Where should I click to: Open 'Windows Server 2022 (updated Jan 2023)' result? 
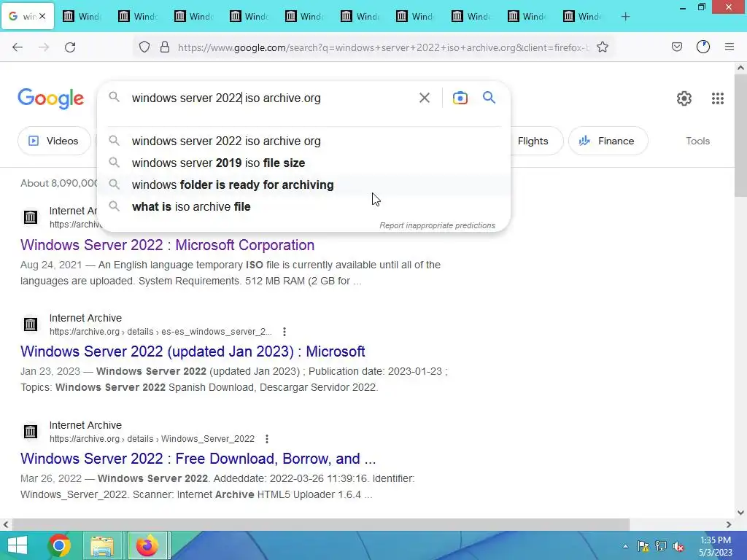click(x=193, y=351)
